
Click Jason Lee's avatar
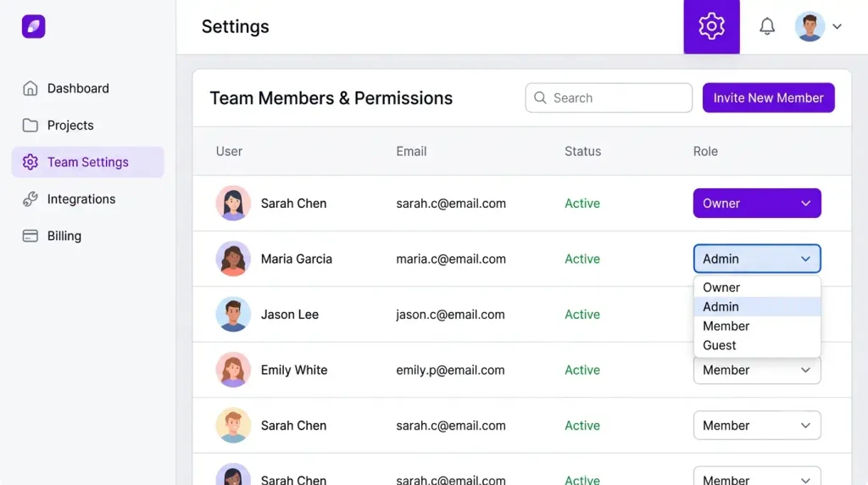coord(233,314)
